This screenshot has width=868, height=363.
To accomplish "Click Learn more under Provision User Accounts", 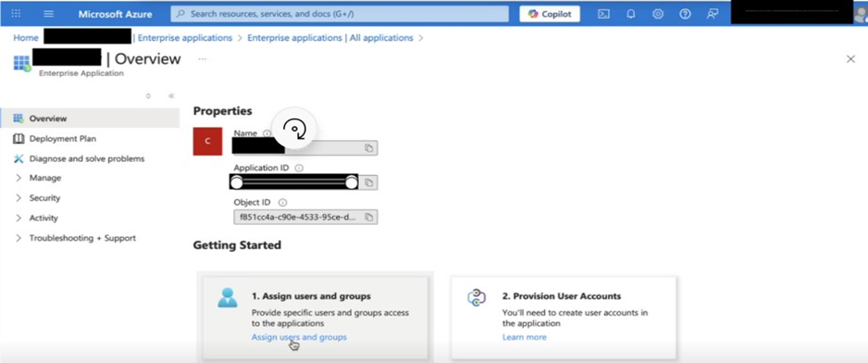I will point(525,337).
